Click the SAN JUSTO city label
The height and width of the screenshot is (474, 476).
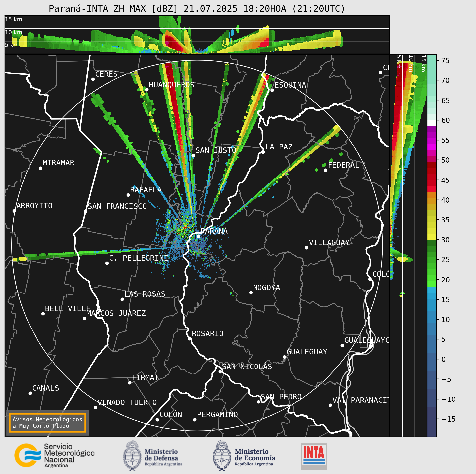coord(216,150)
